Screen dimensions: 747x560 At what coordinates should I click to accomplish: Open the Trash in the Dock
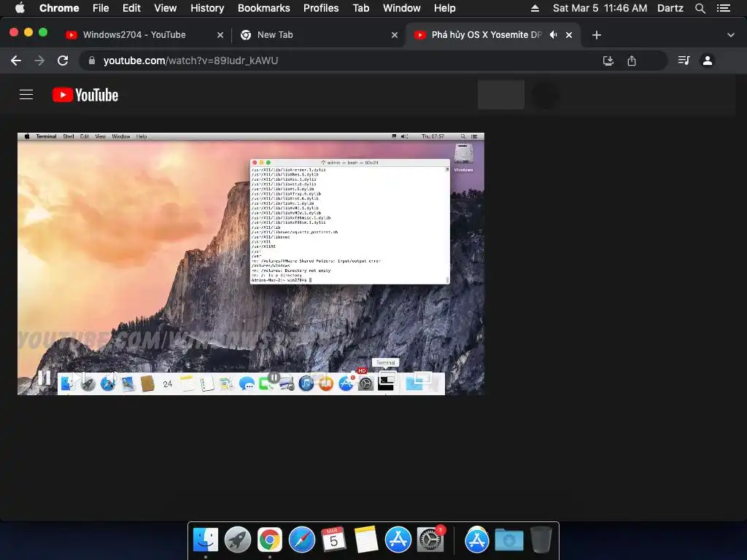[x=541, y=540]
